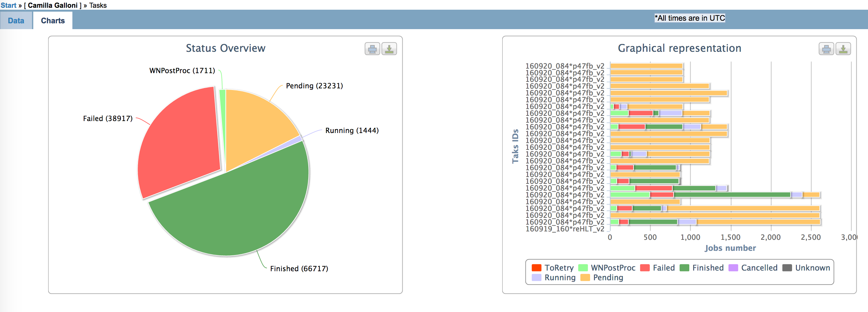Print the Graphical representation chart

tap(826, 49)
